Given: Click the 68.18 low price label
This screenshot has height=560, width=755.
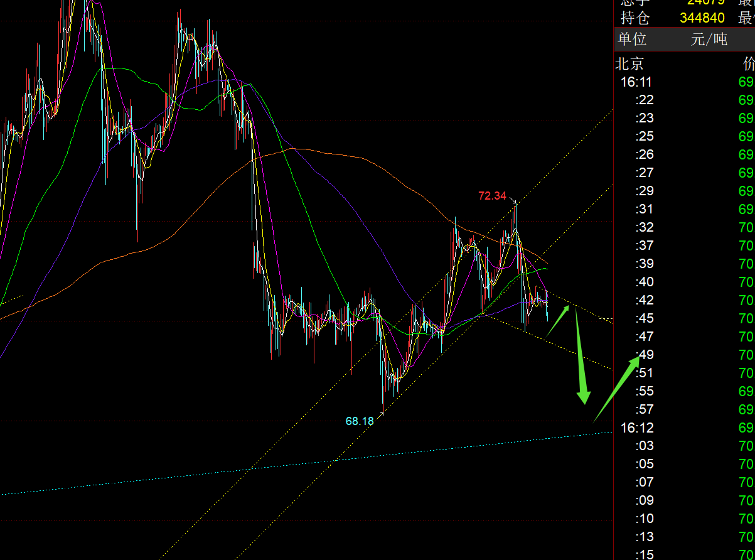Looking at the screenshot, I should click(x=360, y=421).
